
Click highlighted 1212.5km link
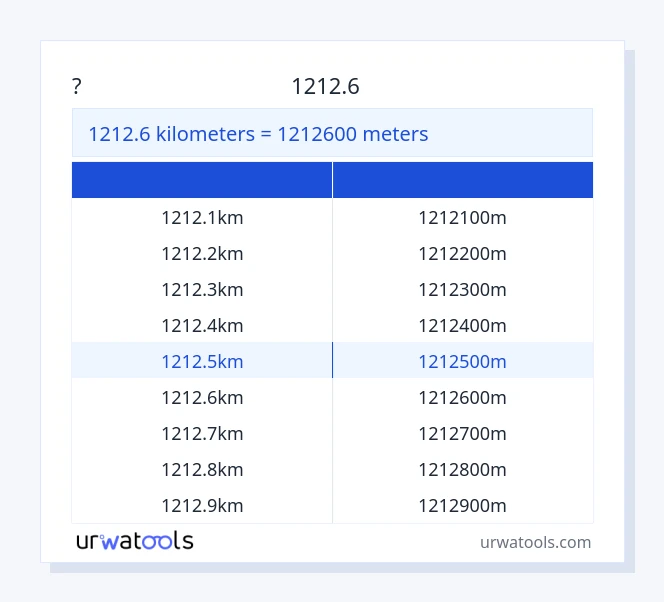(202, 361)
